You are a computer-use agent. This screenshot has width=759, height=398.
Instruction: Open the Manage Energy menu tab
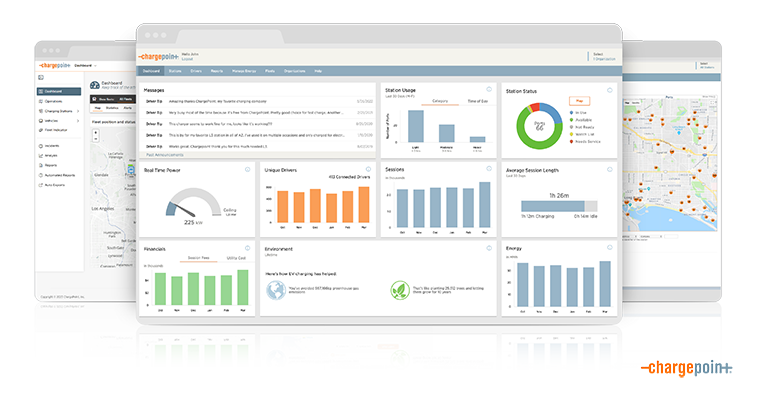point(244,71)
